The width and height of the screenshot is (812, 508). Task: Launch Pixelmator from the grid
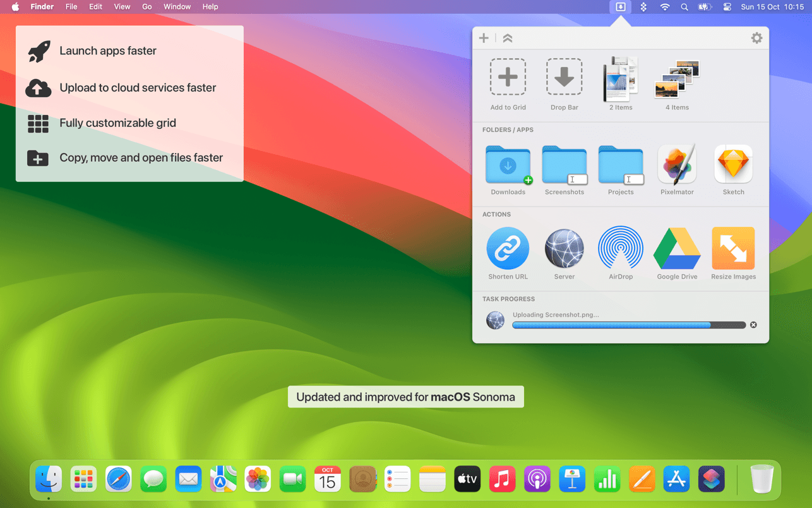click(676, 164)
